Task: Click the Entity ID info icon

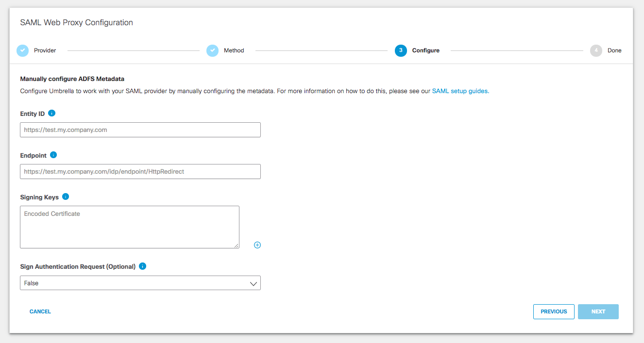Action: [x=52, y=114]
